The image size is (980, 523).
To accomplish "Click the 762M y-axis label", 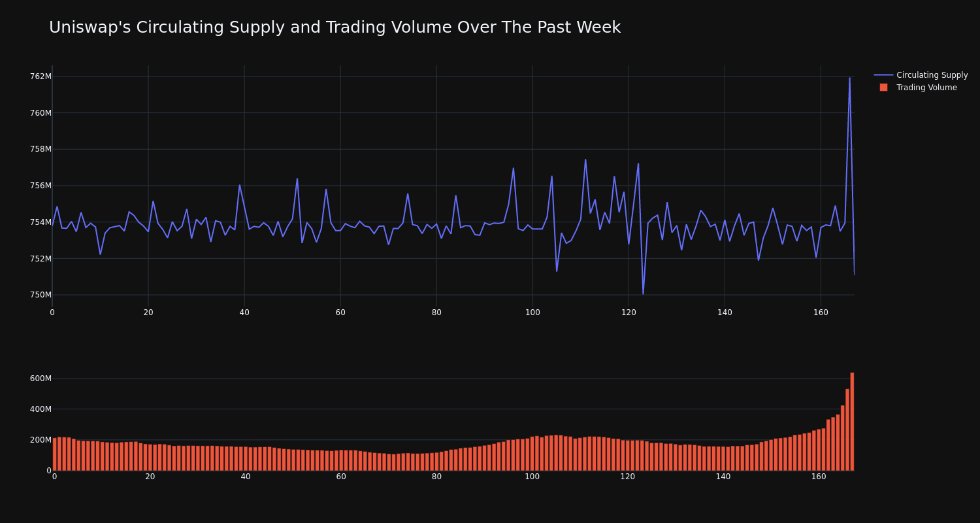I will coord(41,76).
